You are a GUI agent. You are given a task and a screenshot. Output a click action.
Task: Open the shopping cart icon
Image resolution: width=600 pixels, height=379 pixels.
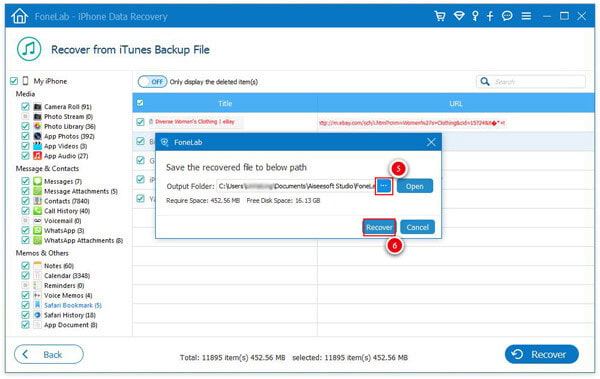(x=440, y=16)
